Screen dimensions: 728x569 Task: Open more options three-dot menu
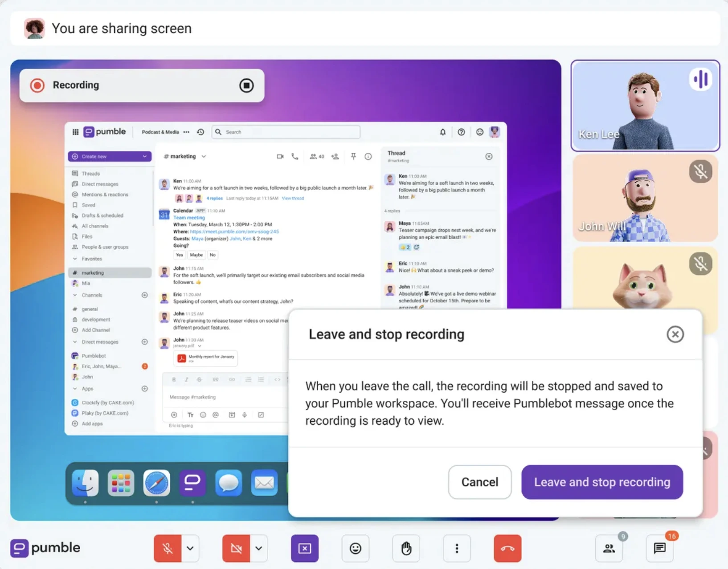(457, 548)
